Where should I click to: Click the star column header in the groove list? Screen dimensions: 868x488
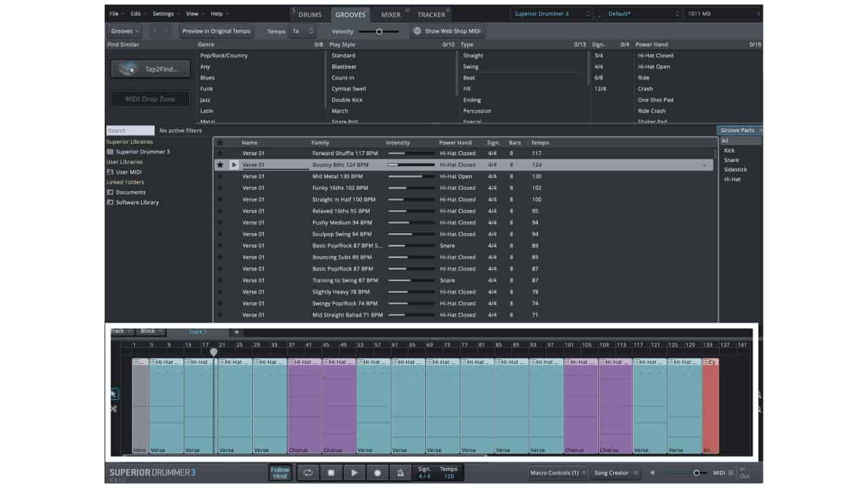click(x=219, y=143)
